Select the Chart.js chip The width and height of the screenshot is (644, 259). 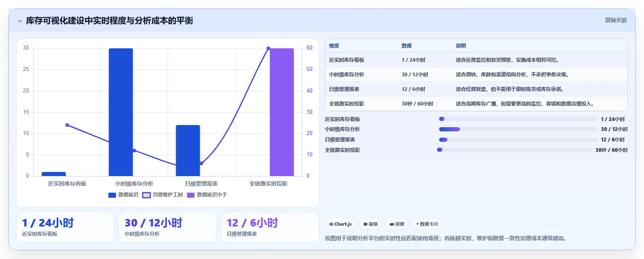tap(340, 224)
